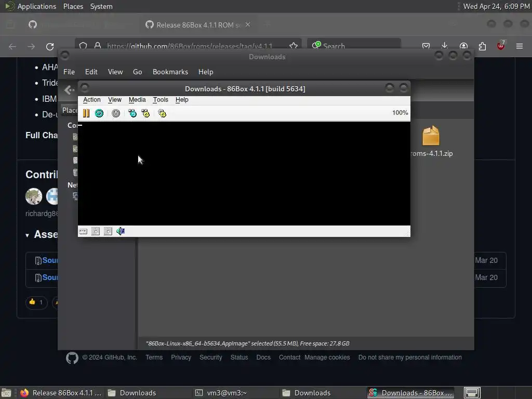Viewport: 532px width, 399px height.
Task: Open the View menu in 86Box
Action: point(115,100)
